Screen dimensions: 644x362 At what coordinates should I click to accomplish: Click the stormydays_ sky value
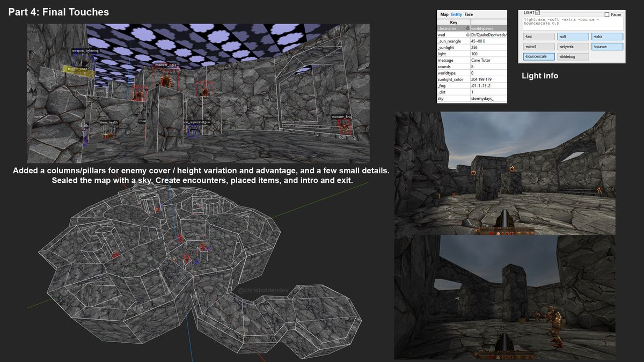click(x=488, y=99)
